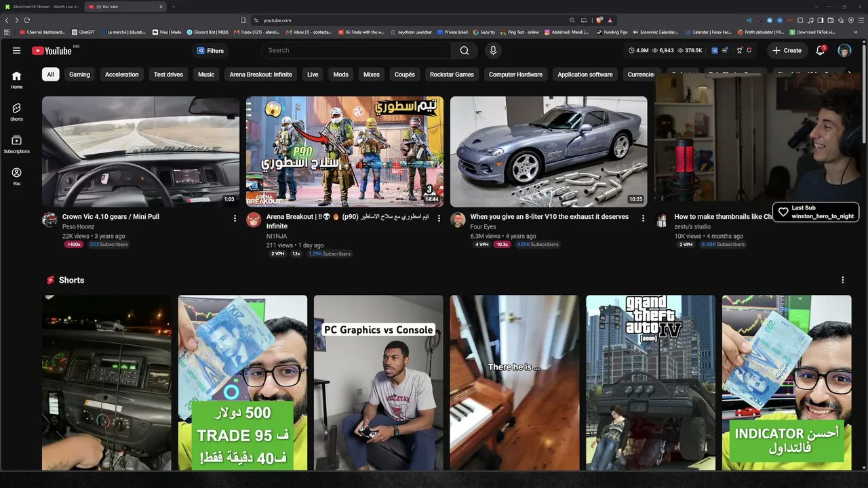Open the Ping Test - online bookmark
The width and height of the screenshot is (868, 488).
[x=519, y=32]
